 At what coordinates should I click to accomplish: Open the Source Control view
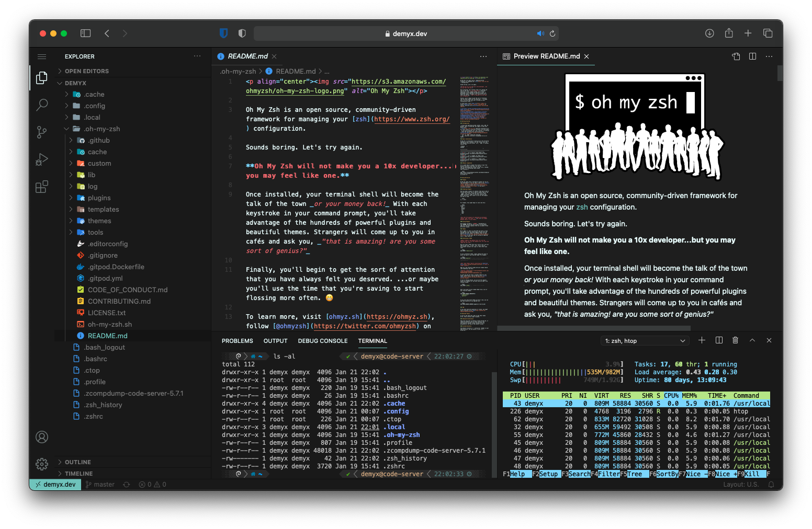42,132
